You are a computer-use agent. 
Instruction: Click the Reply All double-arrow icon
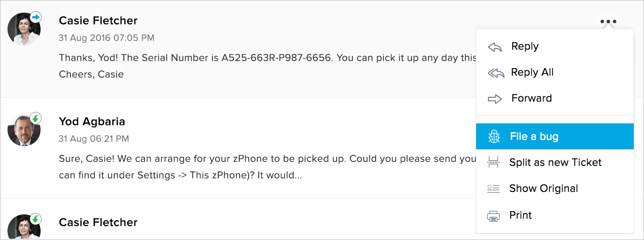coord(495,73)
